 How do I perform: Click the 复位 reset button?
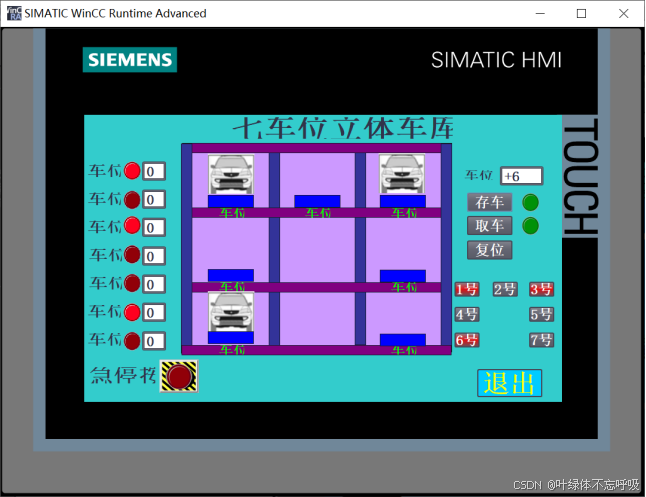click(489, 250)
